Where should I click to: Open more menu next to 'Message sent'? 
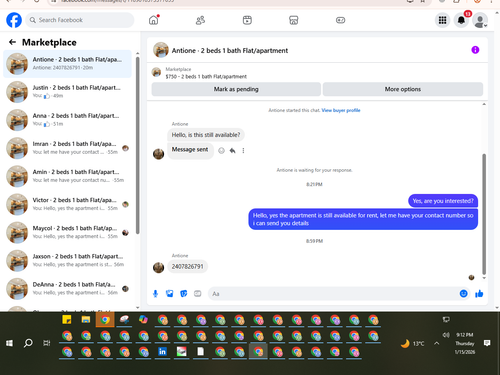(x=243, y=151)
